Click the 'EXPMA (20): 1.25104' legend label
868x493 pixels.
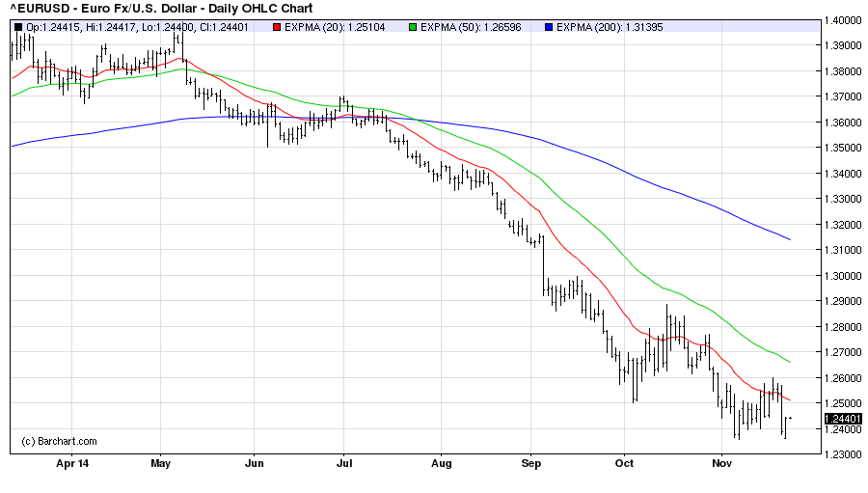pos(335,27)
